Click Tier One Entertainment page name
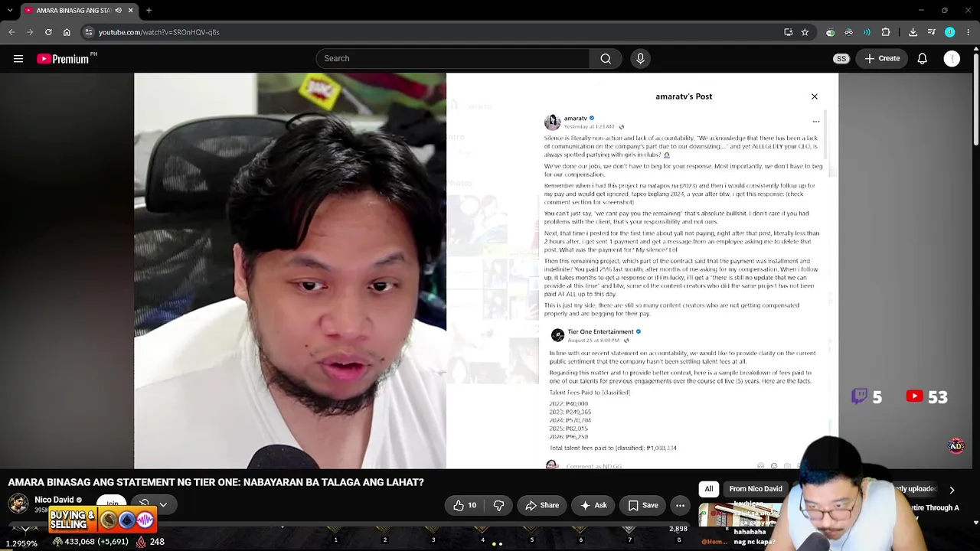This screenshot has width=980, height=551. click(600, 331)
